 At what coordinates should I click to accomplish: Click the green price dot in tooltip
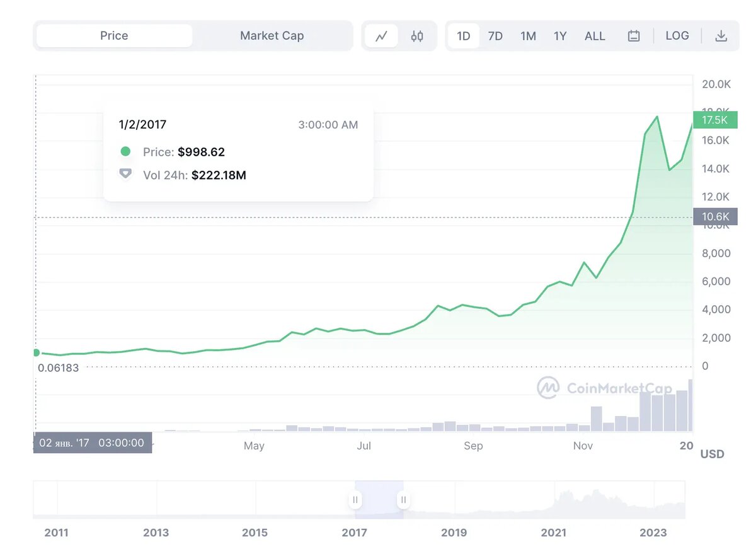[125, 151]
